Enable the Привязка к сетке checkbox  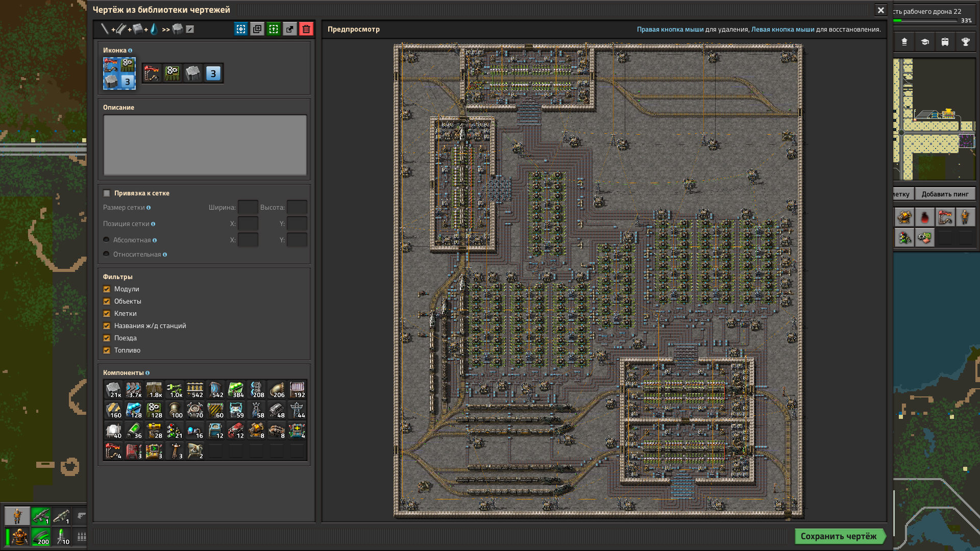107,193
